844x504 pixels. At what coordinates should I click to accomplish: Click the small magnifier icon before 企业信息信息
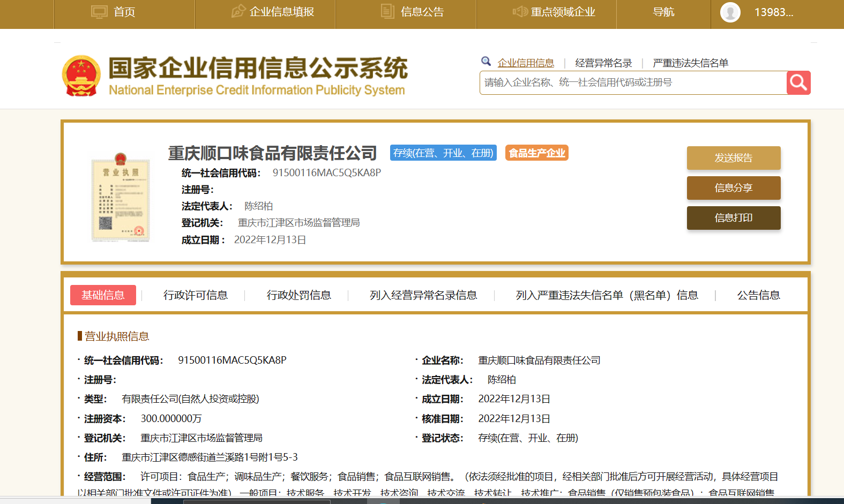pos(486,61)
